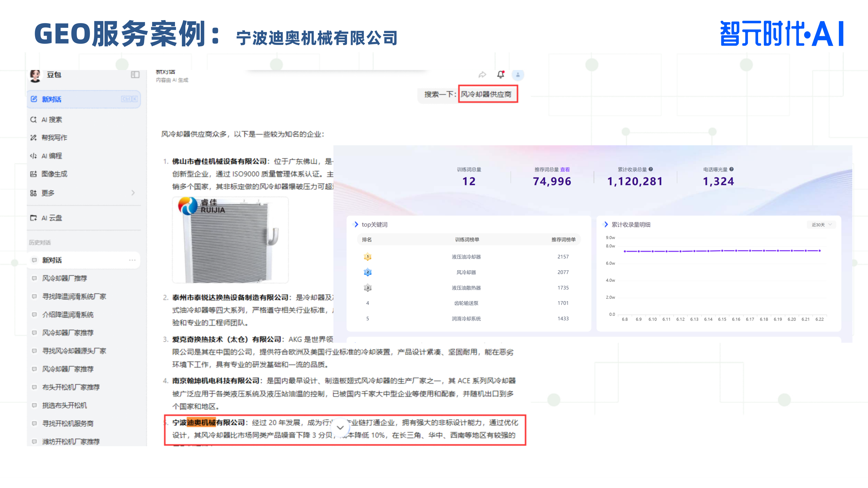Click the 图像生成 picture icon
This screenshot has width=868, height=488.
[33, 174]
